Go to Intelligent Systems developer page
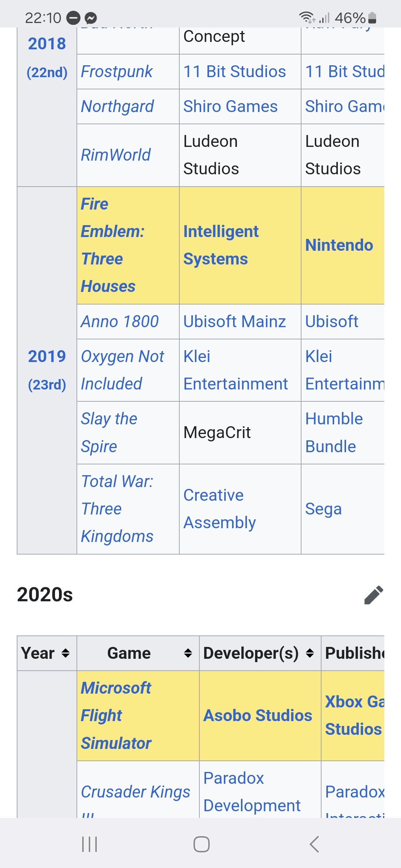Viewport: 401px width, 868px height. click(221, 245)
